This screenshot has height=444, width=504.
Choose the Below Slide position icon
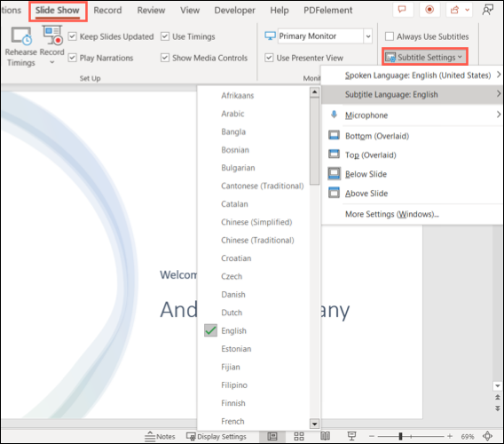tap(334, 173)
